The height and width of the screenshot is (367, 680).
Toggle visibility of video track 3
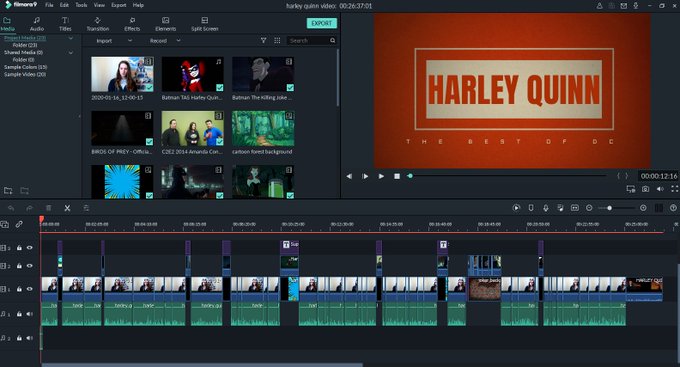click(29, 248)
